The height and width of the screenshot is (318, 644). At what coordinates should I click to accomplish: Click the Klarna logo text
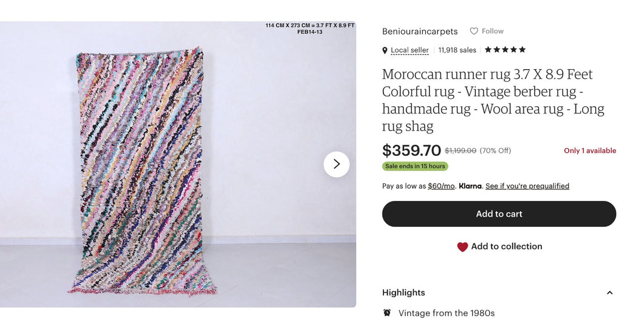click(470, 186)
